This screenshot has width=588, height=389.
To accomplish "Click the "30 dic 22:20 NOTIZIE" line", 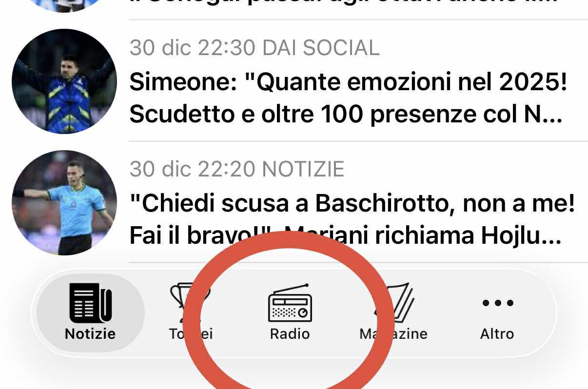I will 237,169.
